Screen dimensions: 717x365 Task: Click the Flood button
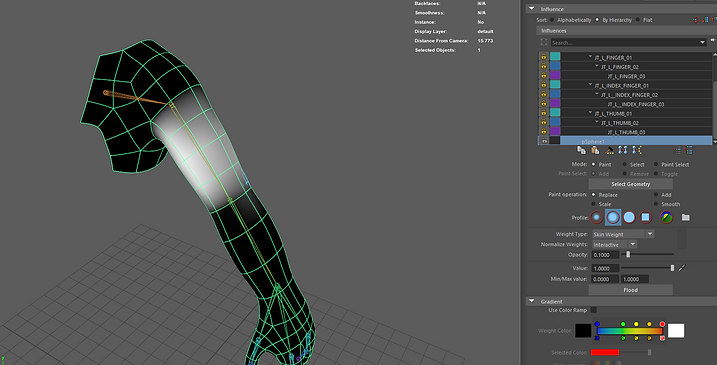[x=631, y=290]
